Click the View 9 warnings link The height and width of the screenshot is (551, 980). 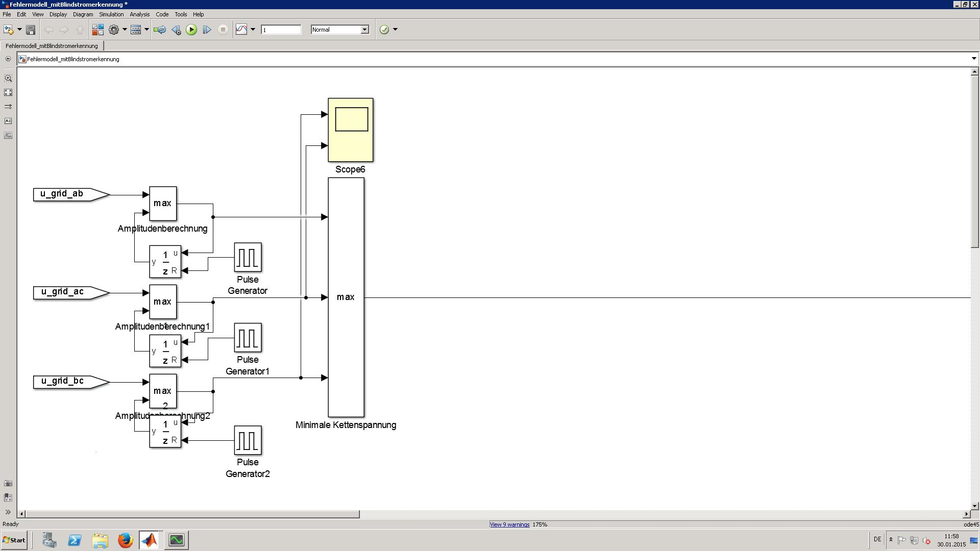click(x=509, y=524)
